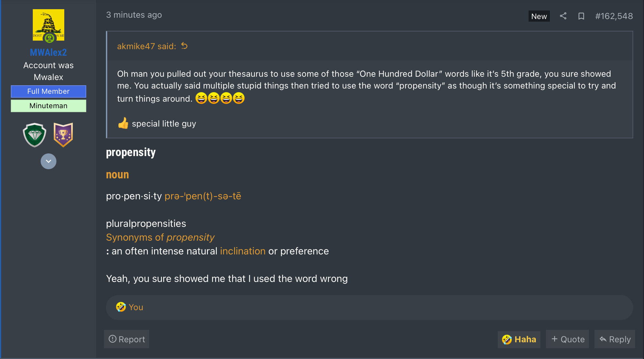This screenshot has width=644, height=359.
Task: Follow the inclination definition link
Action: [243, 251]
